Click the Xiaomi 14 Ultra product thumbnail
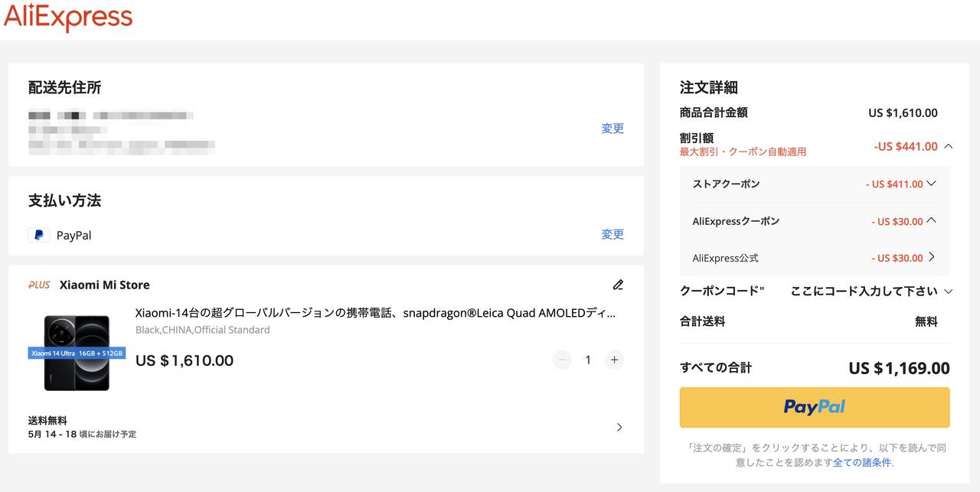Screen dimensions: 980x492 tap(77, 353)
